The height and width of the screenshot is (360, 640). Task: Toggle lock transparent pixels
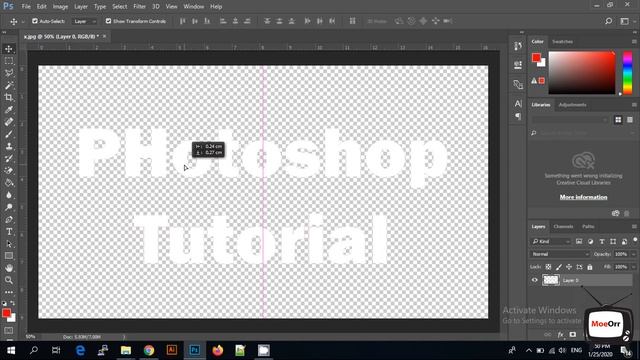tap(548, 267)
